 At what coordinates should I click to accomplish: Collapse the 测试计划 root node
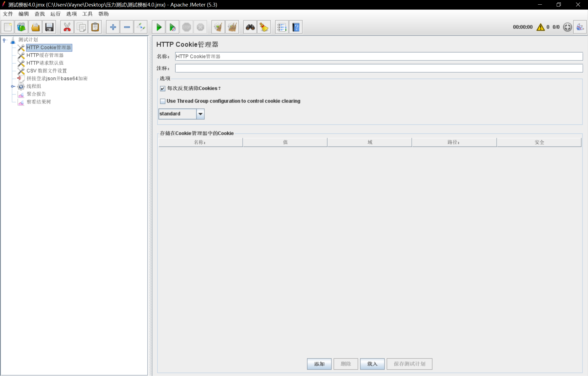(4, 40)
